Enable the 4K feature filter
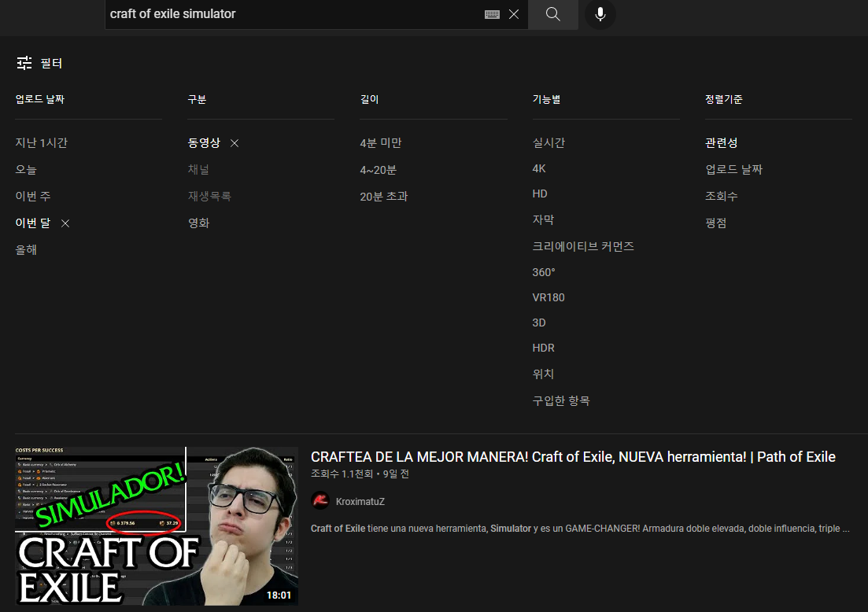Screen dimensions: 868x612 [x=539, y=168]
